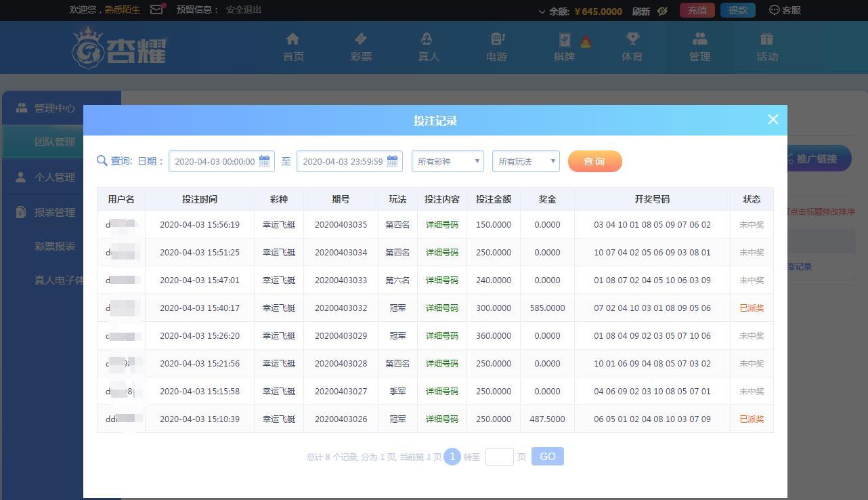Screen dimensions: 868x500
Task: Expand the 所有彩种 dropdown
Action: coord(448,161)
